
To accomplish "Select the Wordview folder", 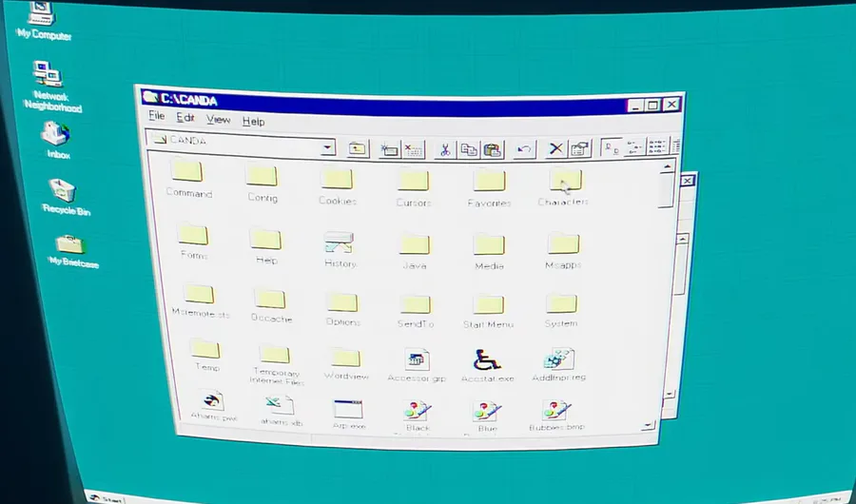I will pyautogui.click(x=346, y=363).
